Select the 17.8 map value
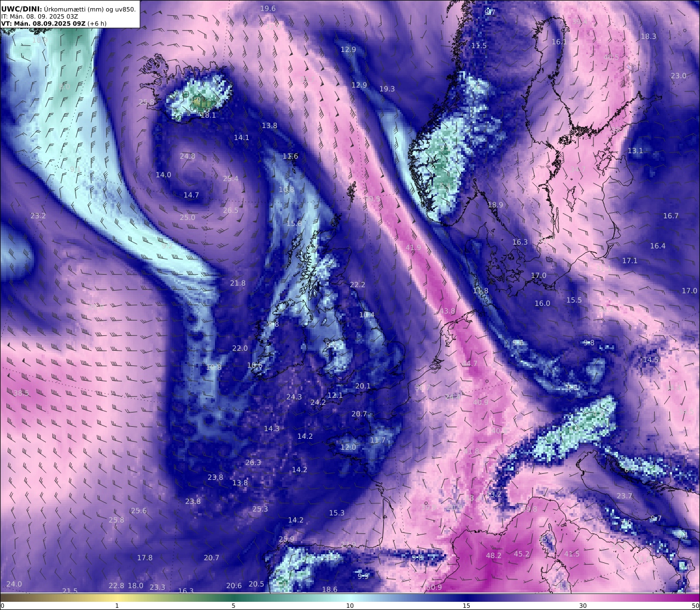700x610 pixels. point(144,557)
